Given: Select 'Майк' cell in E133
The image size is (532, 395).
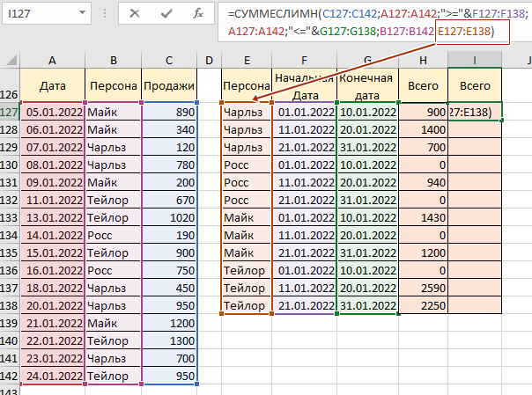Looking at the screenshot, I should click(247, 217).
